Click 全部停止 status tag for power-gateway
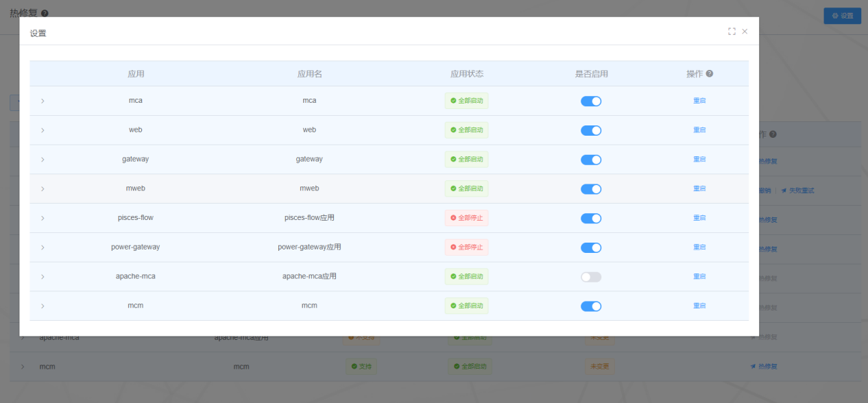The width and height of the screenshot is (868, 403). 466,247
